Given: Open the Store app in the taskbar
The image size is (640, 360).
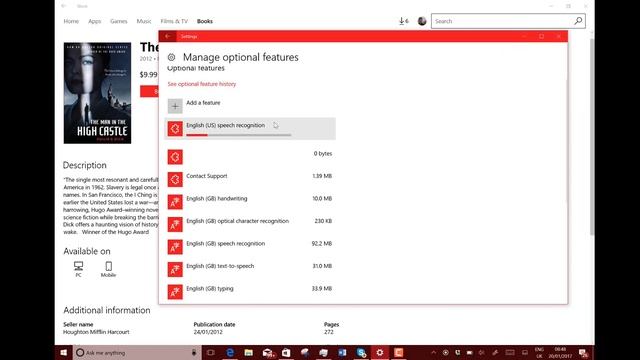Looking at the screenshot, I should pyautogui.click(x=286, y=353).
